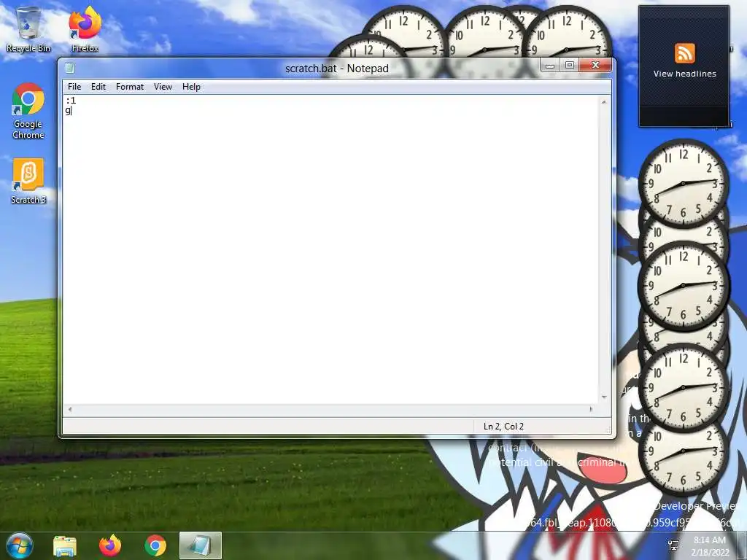This screenshot has height=560, width=747.
Task: Click the network icon in system tray
Action: [x=673, y=545]
